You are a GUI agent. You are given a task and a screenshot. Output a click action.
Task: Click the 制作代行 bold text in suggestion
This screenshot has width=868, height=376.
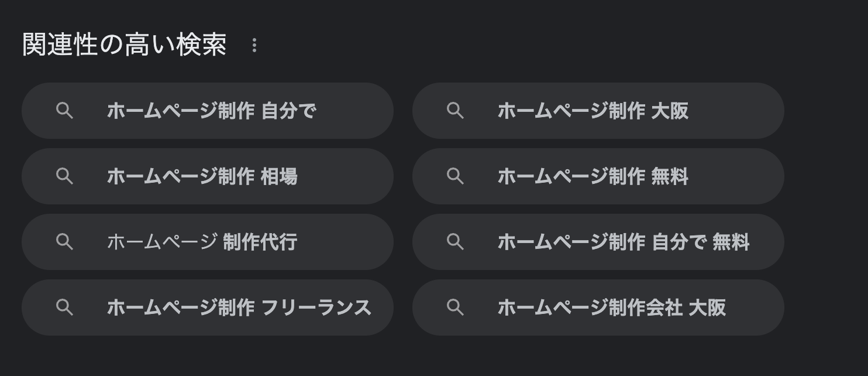point(260,242)
